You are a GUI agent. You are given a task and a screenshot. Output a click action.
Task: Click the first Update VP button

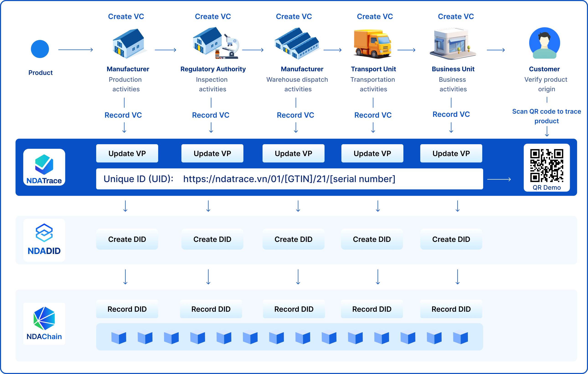127,153
